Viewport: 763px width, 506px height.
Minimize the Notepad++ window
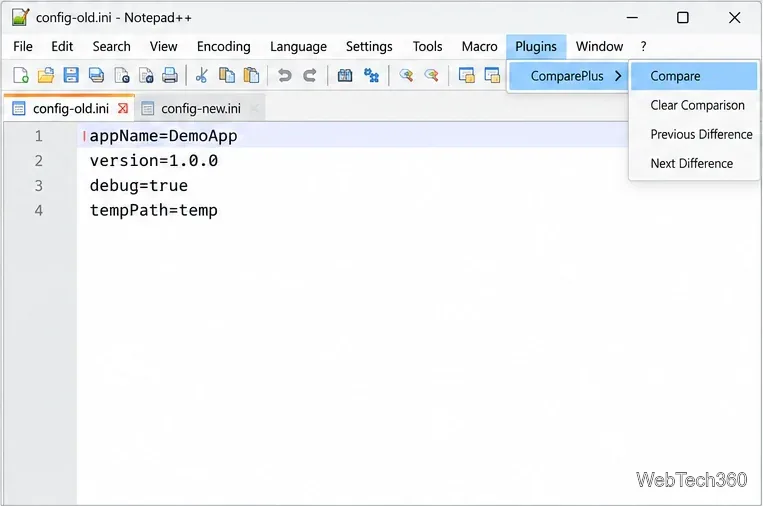[x=632, y=18]
